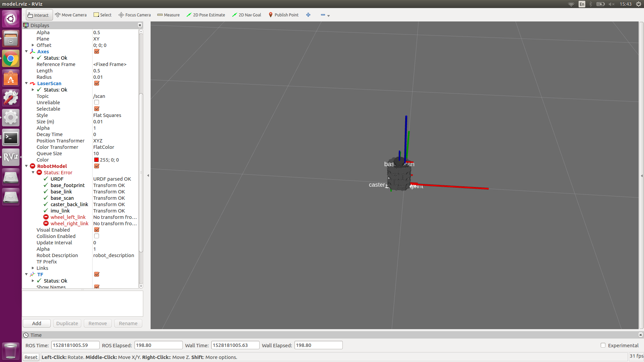The width and height of the screenshot is (644, 362).
Task: Enable the Unreliable checkbox
Action: [x=97, y=103]
